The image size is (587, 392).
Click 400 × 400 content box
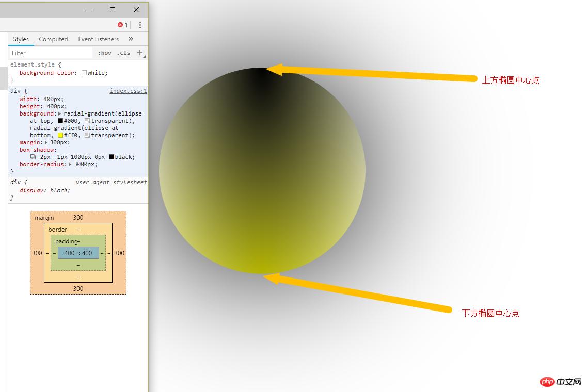78,253
